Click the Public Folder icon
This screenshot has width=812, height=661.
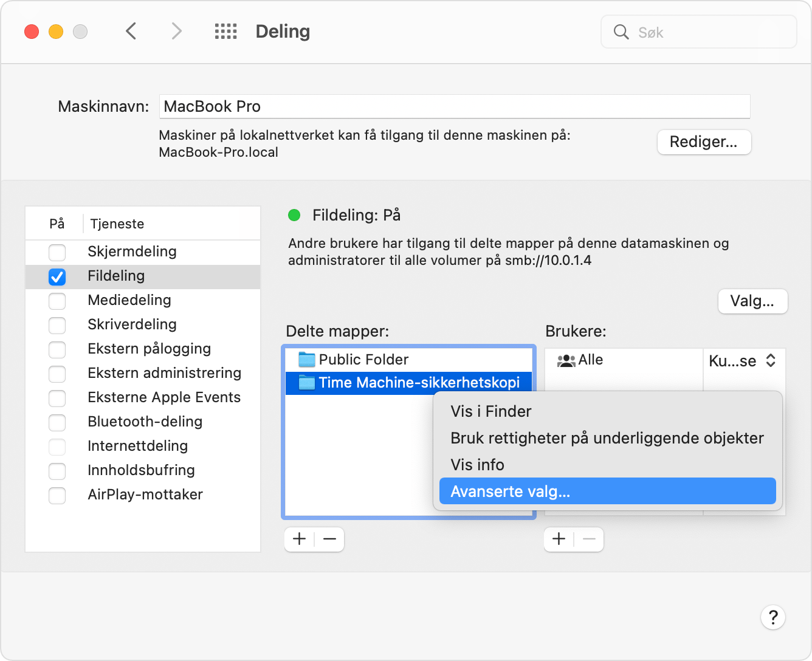coord(307,360)
